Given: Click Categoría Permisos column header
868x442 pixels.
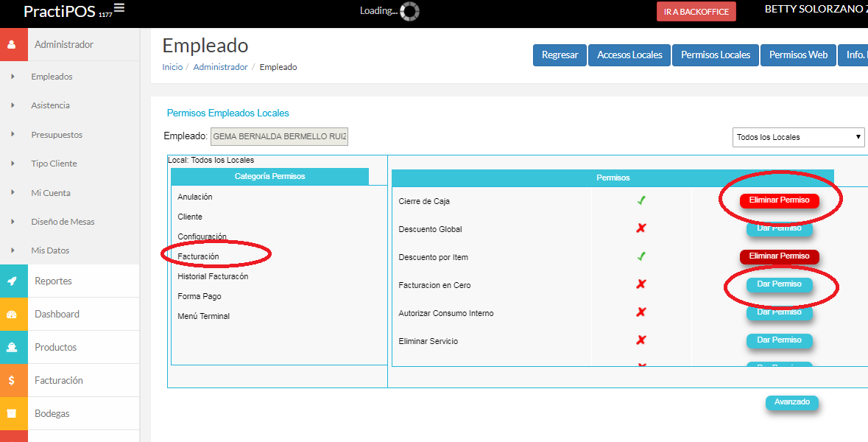Looking at the screenshot, I should click(269, 176).
